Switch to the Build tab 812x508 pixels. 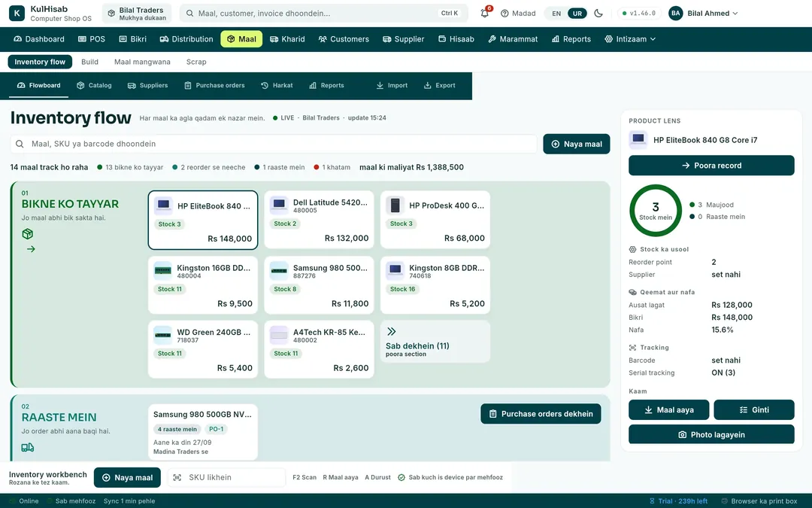tap(89, 62)
